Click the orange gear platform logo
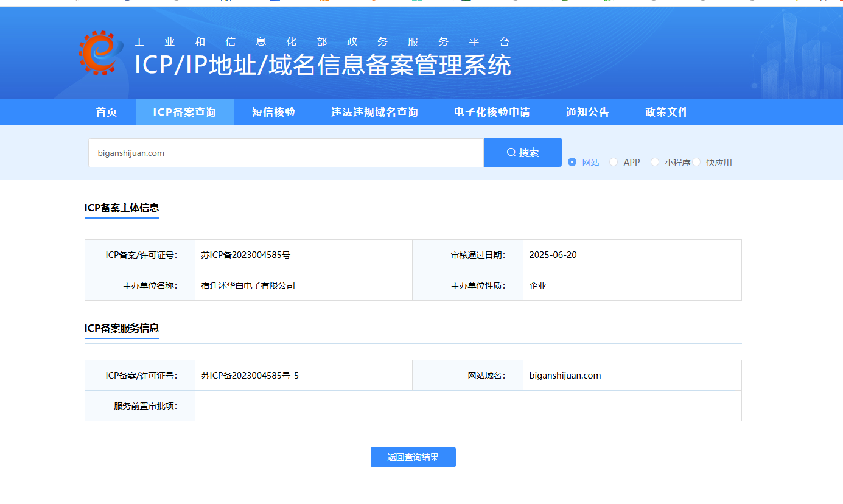843x504 pixels. [97, 54]
